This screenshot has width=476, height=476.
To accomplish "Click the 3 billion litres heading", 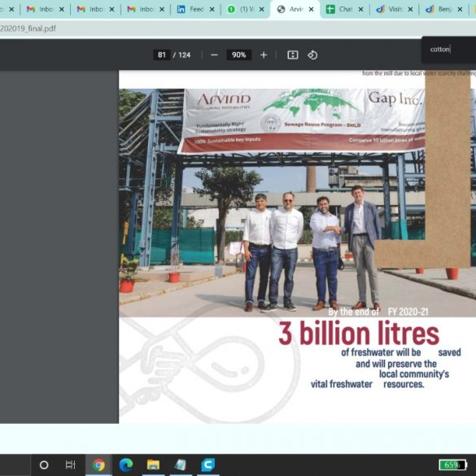I will coord(359,333).
